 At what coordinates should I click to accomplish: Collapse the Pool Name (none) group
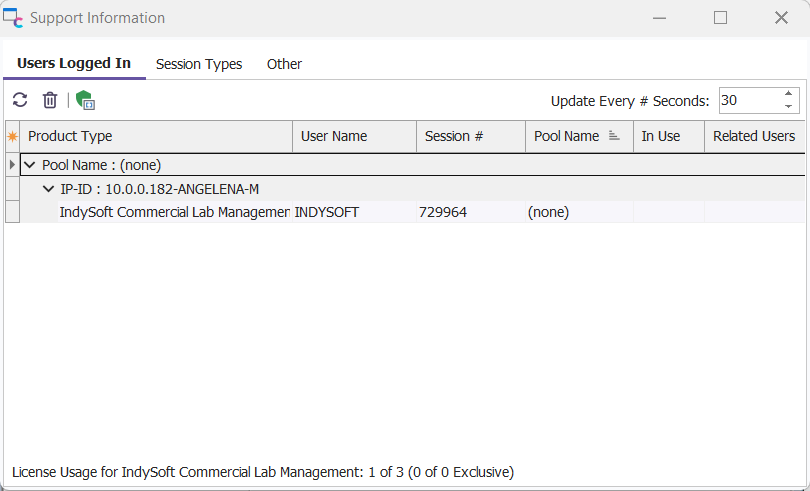click(x=30, y=165)
